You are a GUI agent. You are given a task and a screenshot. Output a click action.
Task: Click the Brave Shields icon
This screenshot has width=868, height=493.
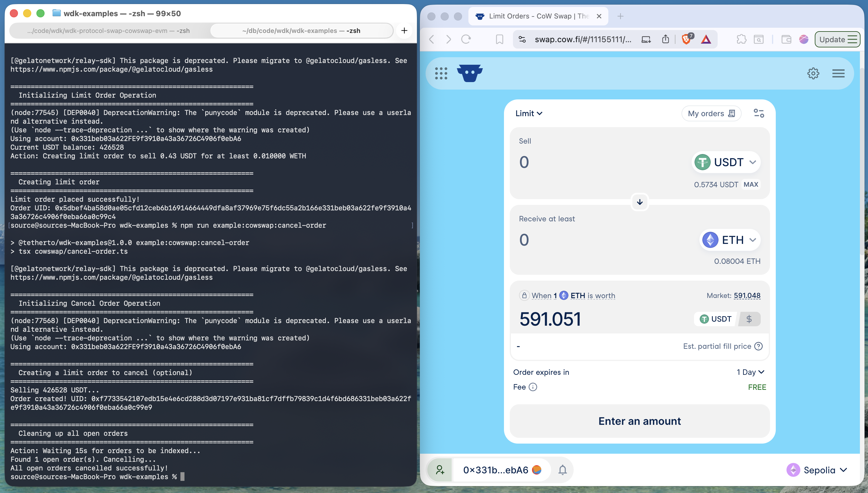(x=687, y=39)
